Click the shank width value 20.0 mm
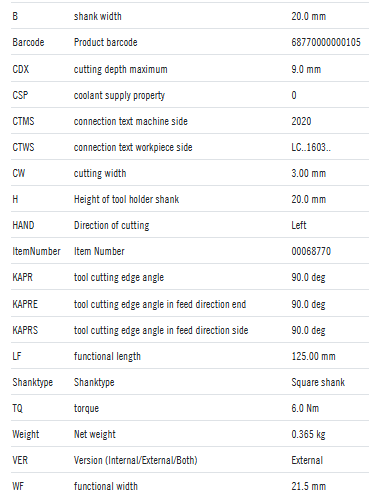 point(308,16)
